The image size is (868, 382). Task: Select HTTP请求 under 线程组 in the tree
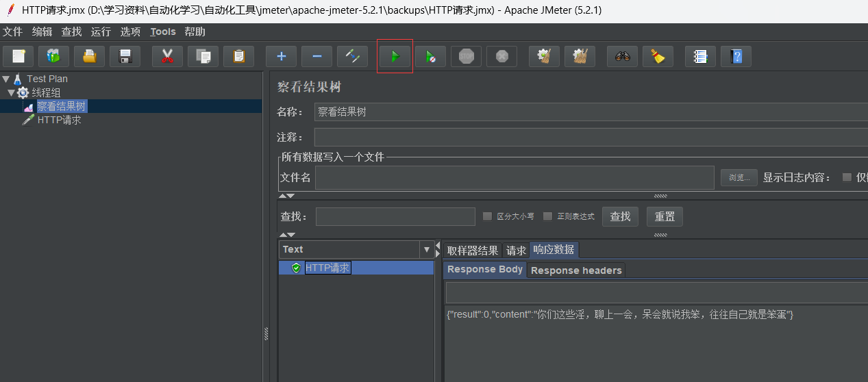point(59,120)
